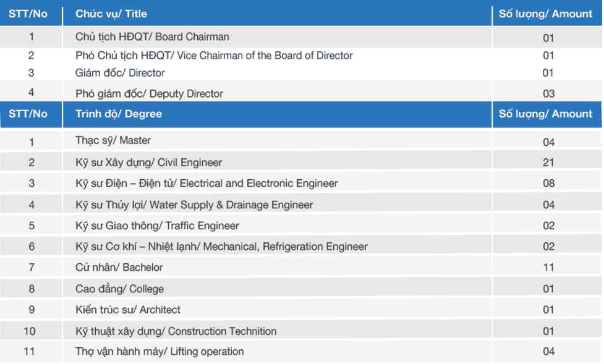Select the "Kỹ sư Xây dựng/ Civil Engineer" cell
This screenshot has height=364, width=604.
coord(277,162)
